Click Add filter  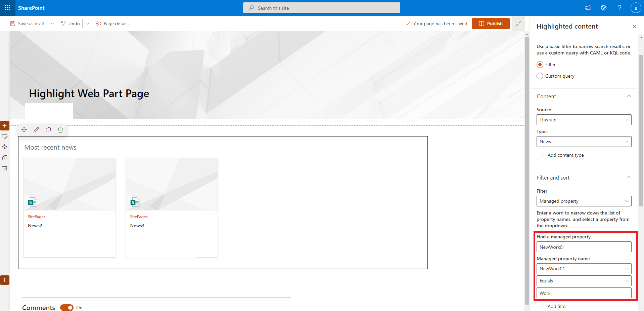tap(553, 306)
